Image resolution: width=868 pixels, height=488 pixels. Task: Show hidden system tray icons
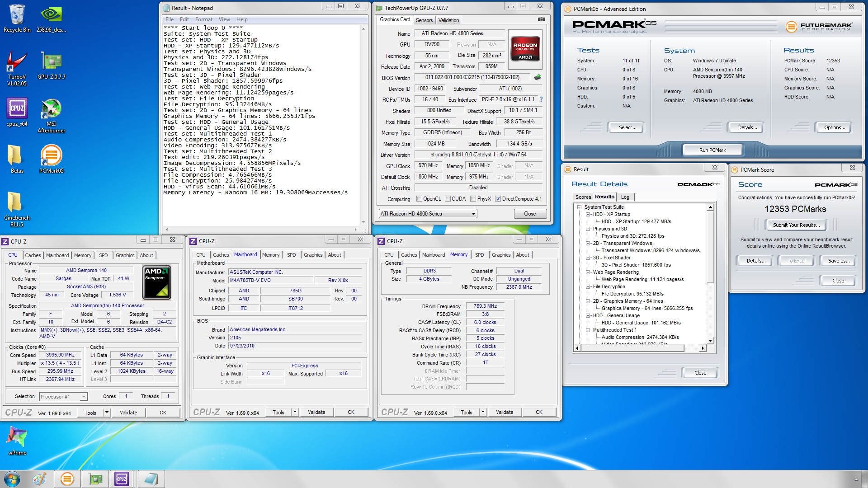tap(856, 479)
